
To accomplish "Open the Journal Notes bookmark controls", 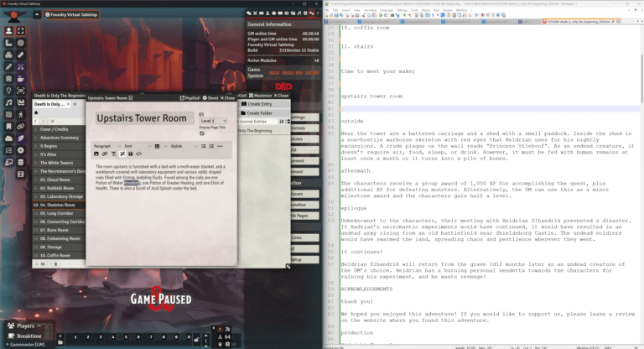I will 8,126.
